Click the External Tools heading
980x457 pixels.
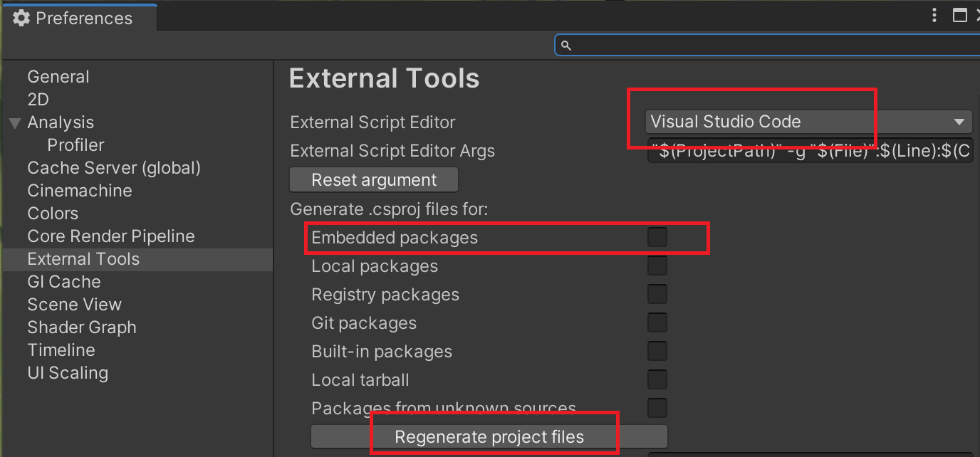385,78
